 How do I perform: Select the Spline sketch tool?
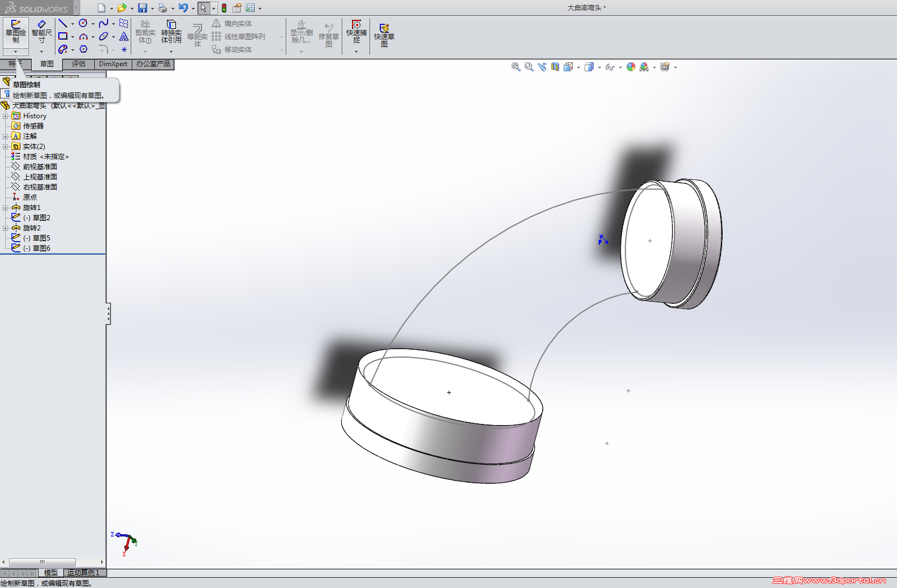pos(104,23)
